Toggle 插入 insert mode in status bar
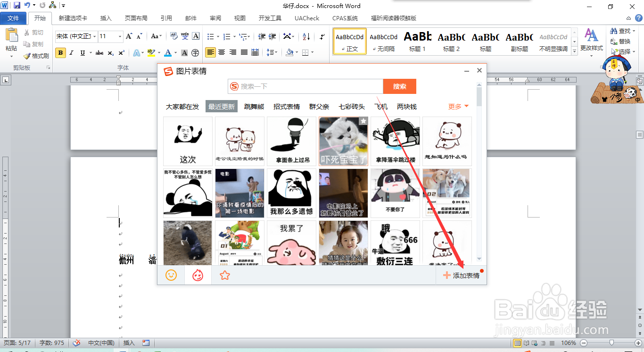The width and height of the screenshot is (644, 352). (x=129, y=343)
